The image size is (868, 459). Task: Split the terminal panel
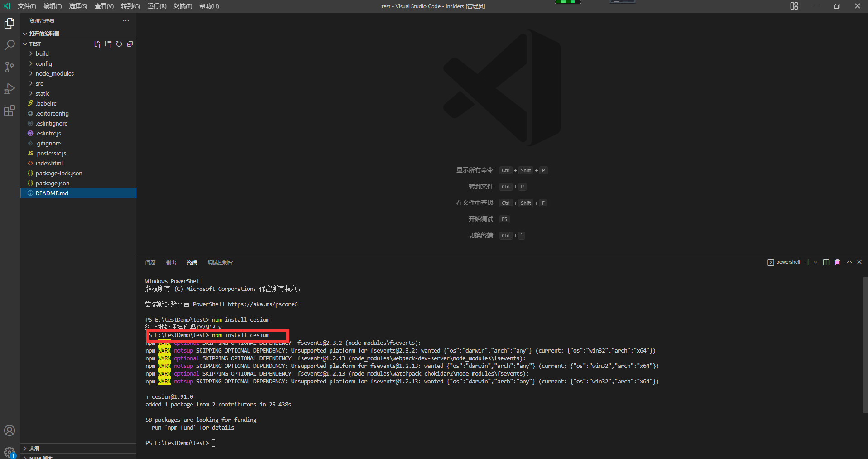(826, 262)
